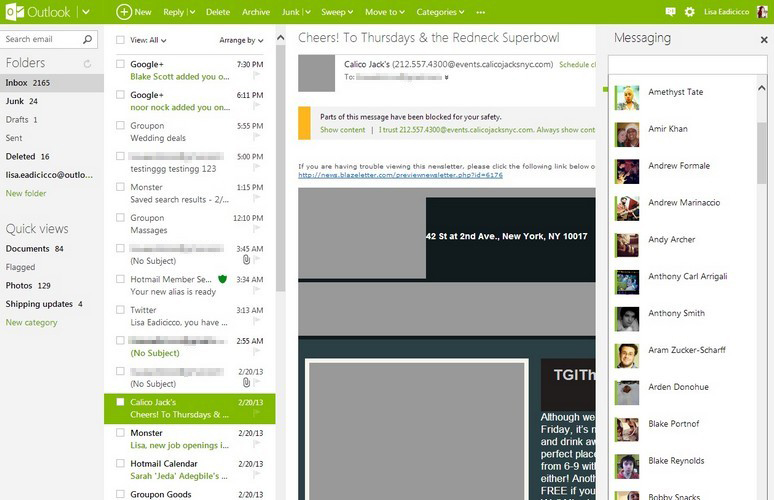Tick the select-all messages checkbox
775x500 pixels.
120,40
